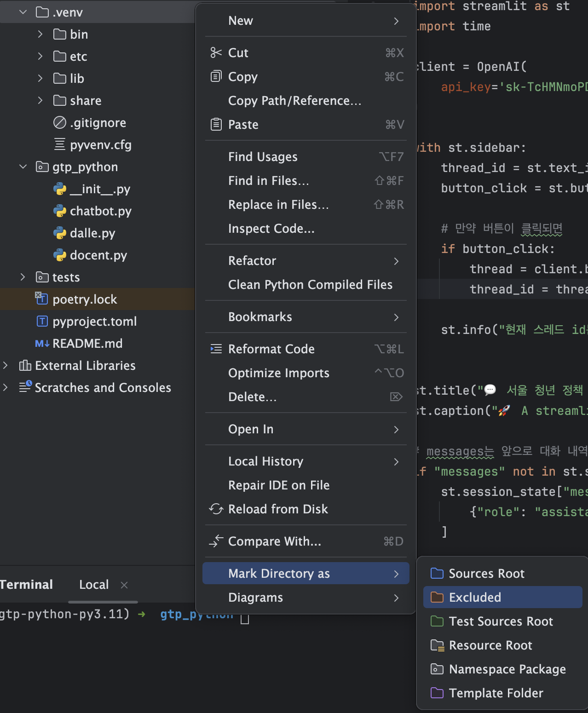The height and width of the screenshot is (713, 588).
Task: Expand the tests folder
Action: point(23,277)
